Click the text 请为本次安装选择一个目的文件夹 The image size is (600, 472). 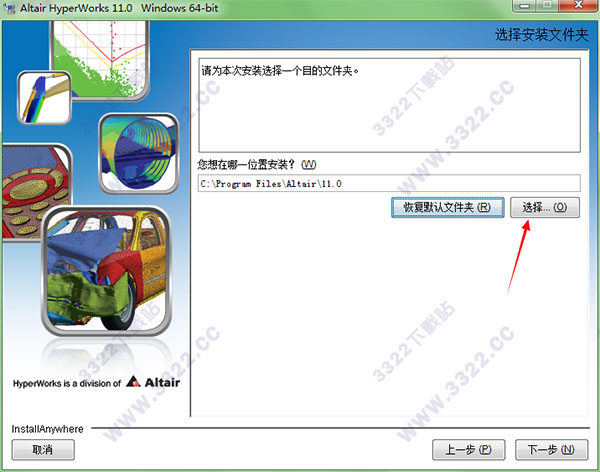click(x=280, y=71)
